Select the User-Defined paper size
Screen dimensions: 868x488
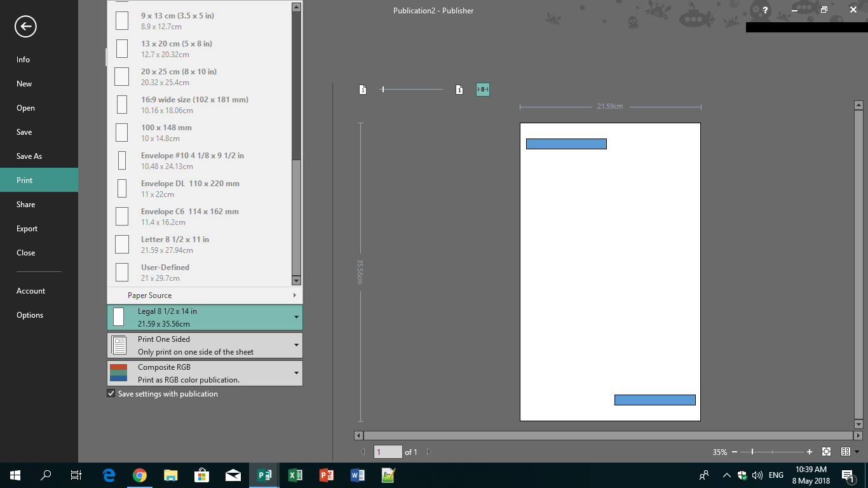pyautogui.click(x=200, y=273)
